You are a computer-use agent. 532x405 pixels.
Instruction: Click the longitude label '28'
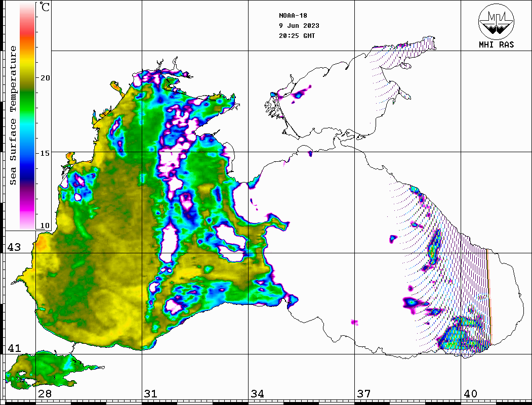tap(45, 394)
